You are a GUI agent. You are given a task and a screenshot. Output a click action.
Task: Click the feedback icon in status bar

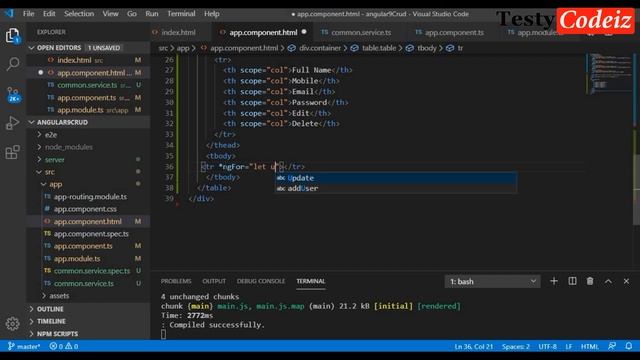tap(611, 346)
